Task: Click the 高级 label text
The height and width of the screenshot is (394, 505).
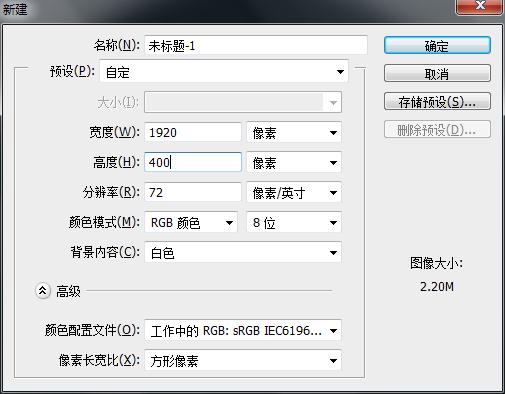Action: (x=68, y=291)
